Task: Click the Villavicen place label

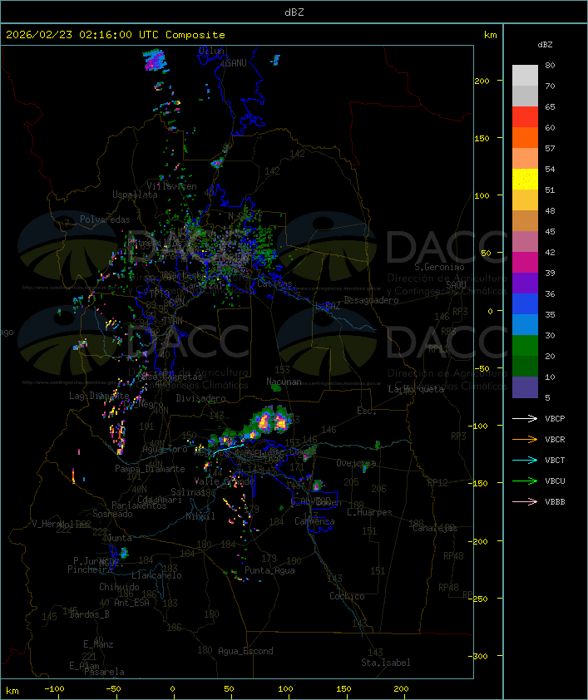Action: (x=172, y=186)
